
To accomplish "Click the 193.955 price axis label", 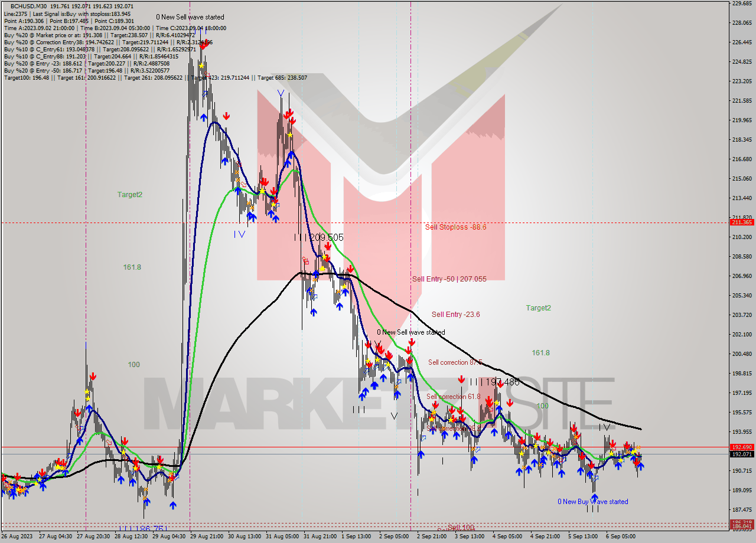I will [x=741, y=432].
